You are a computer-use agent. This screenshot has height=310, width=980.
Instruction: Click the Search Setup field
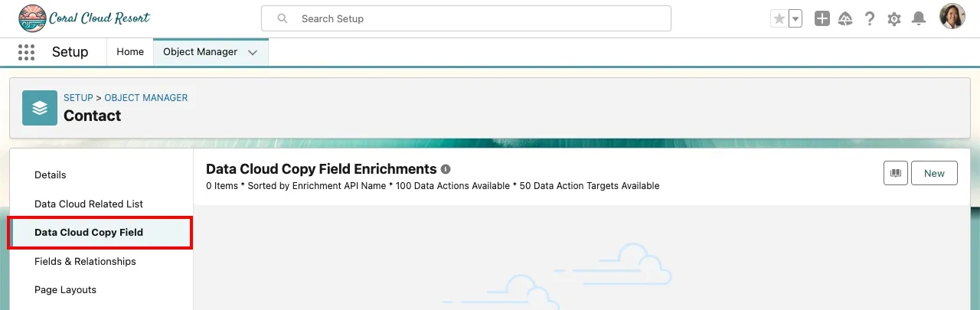[x=466, y=18]
